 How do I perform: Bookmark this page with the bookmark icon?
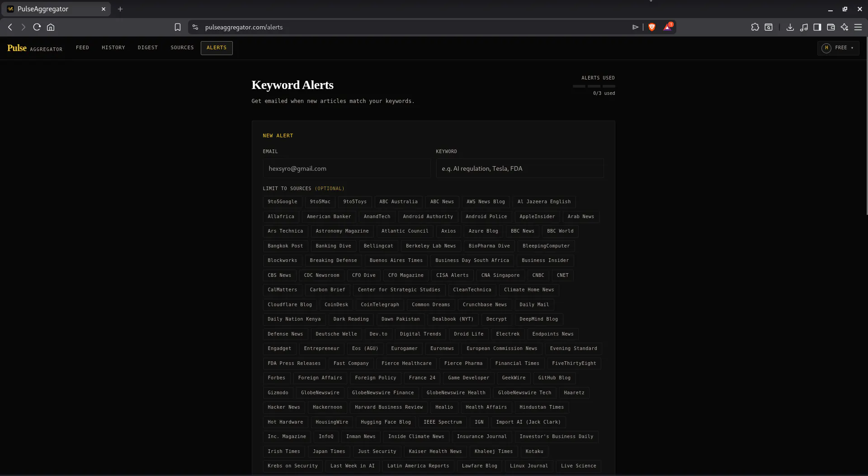pos(178,27)
